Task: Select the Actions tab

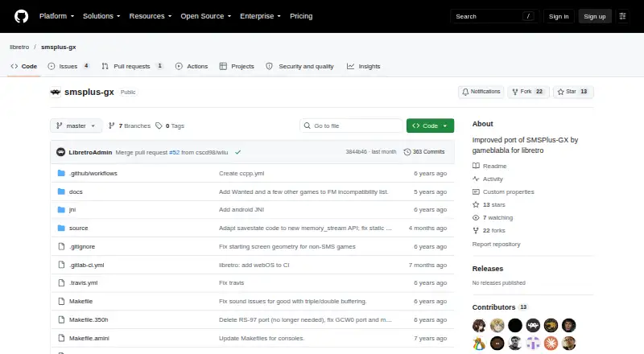Action: tap(192, 66)
